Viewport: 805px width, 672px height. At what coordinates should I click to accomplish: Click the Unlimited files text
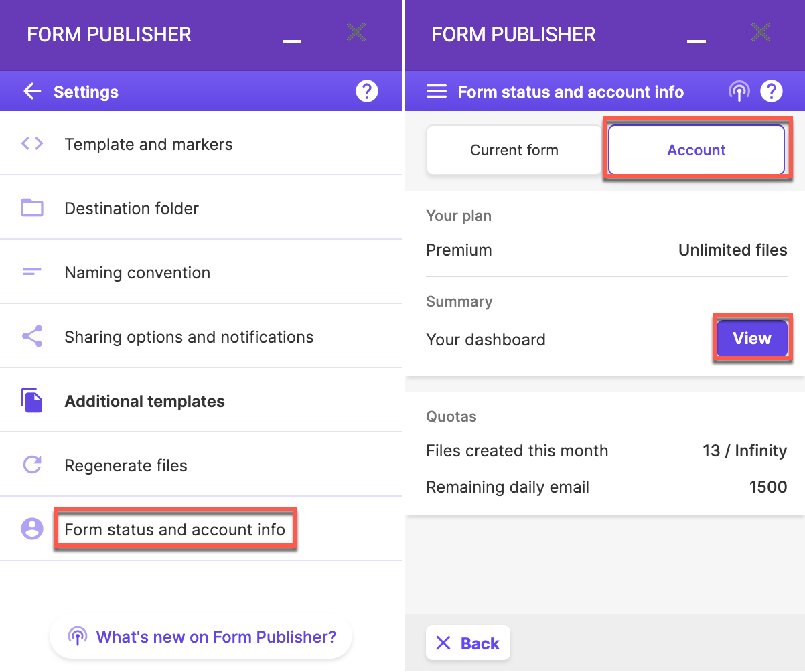tap(733, 250)
